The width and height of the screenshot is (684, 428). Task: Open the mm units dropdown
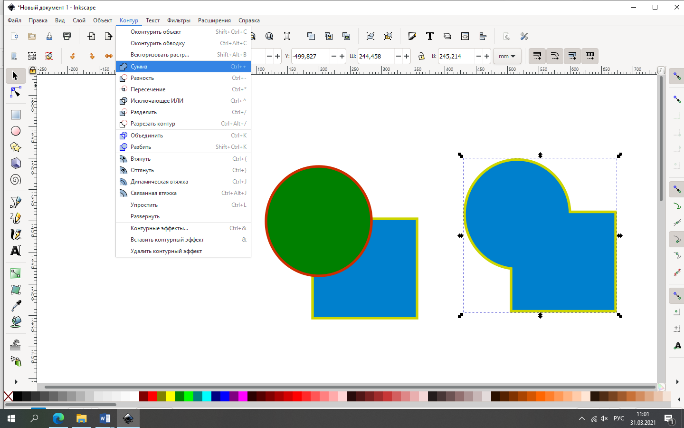pyautogui.click(x=507, y=56)
